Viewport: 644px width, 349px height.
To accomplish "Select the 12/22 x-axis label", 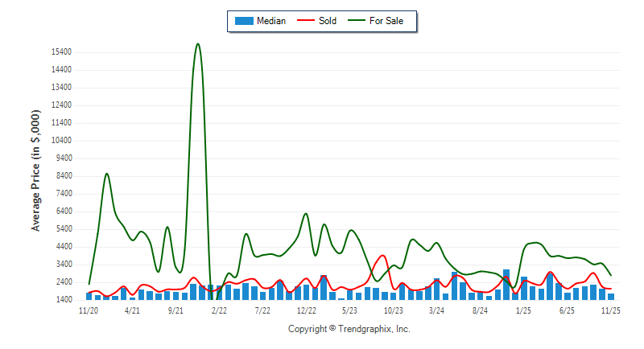I will 306,310.
